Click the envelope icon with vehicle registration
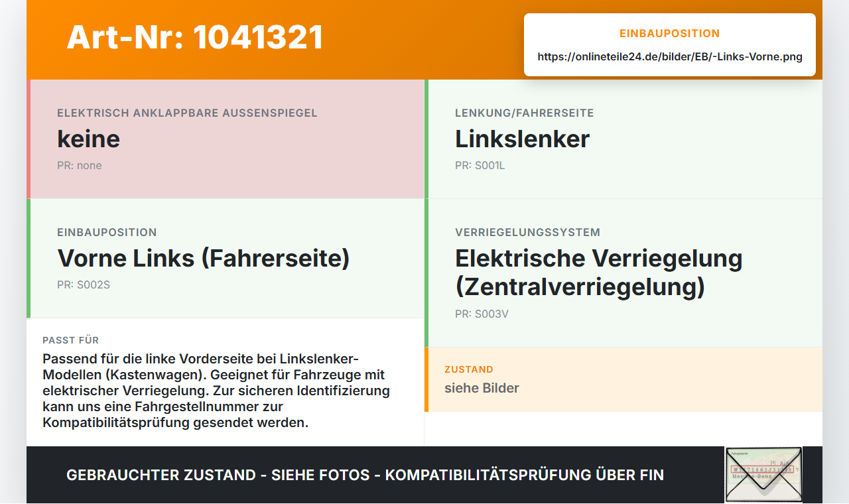 click(763, 475)
